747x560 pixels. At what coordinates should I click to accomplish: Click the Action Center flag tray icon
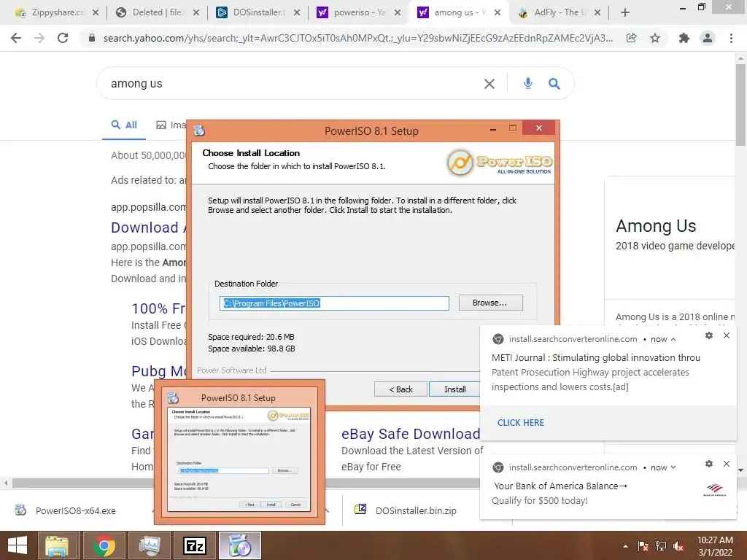(x=643, y=546)
